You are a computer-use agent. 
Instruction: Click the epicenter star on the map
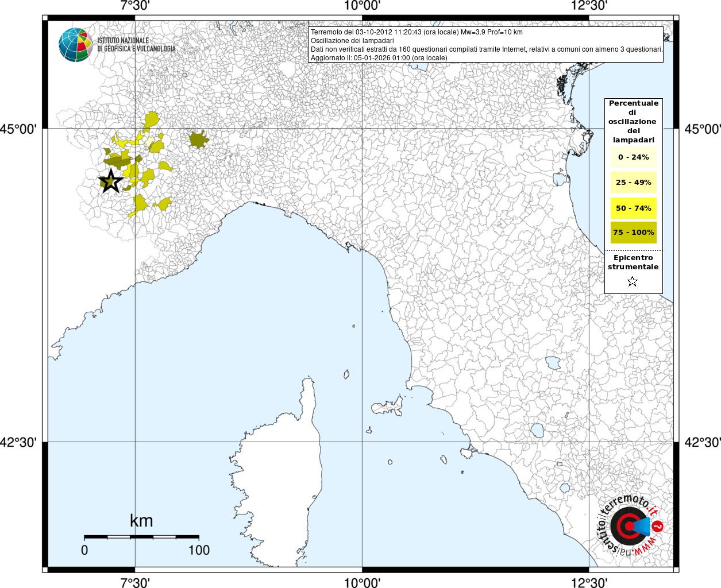(111, 181)
